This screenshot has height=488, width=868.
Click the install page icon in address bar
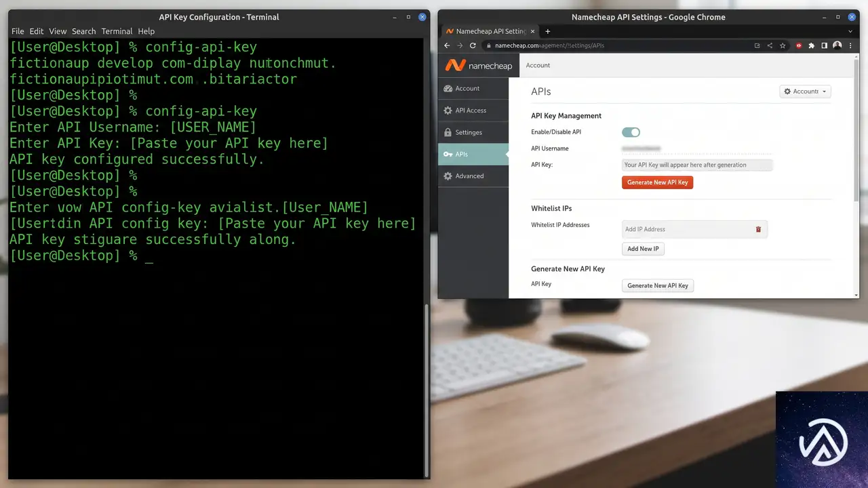757,45
